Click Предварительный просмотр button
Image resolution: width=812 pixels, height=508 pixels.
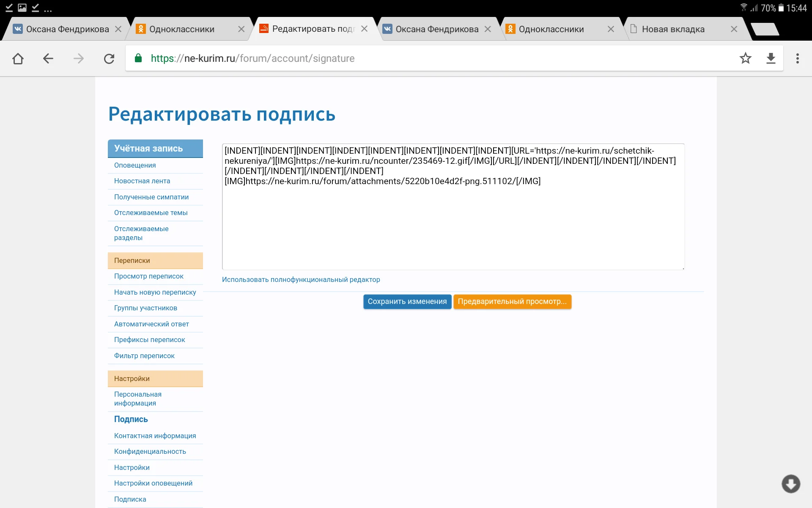click(512, 301)
